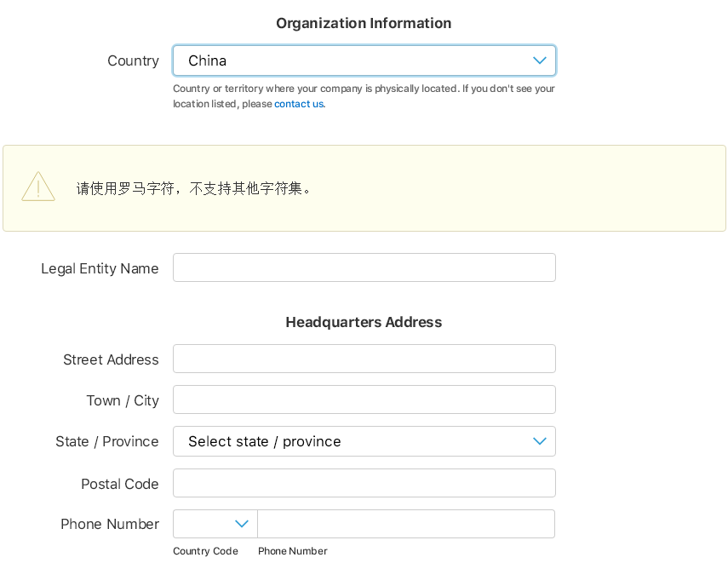Click the Chinese warning message banner

pyautogui.click(x=364, y=188)
